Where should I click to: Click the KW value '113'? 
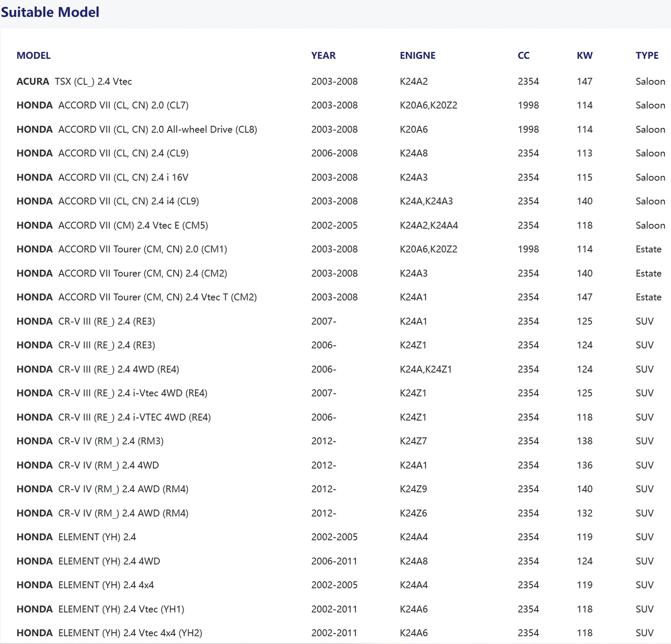pos(585,153)
